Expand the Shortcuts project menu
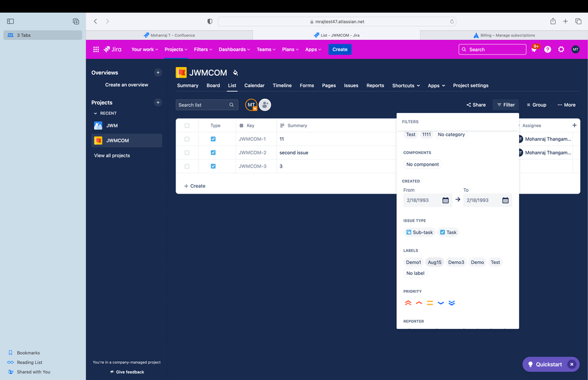Viewport: 588px width, 380px height. (x=406, y=85)
